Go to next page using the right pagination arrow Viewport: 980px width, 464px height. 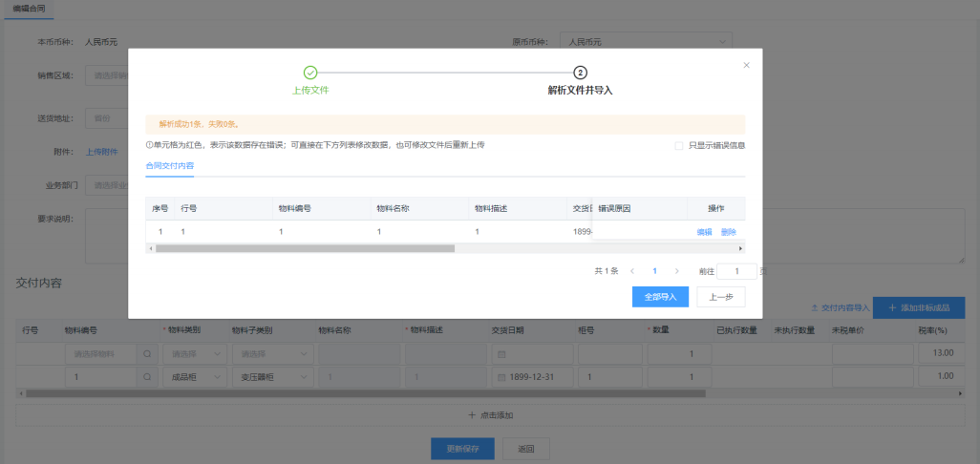click(x=677, y=271)
